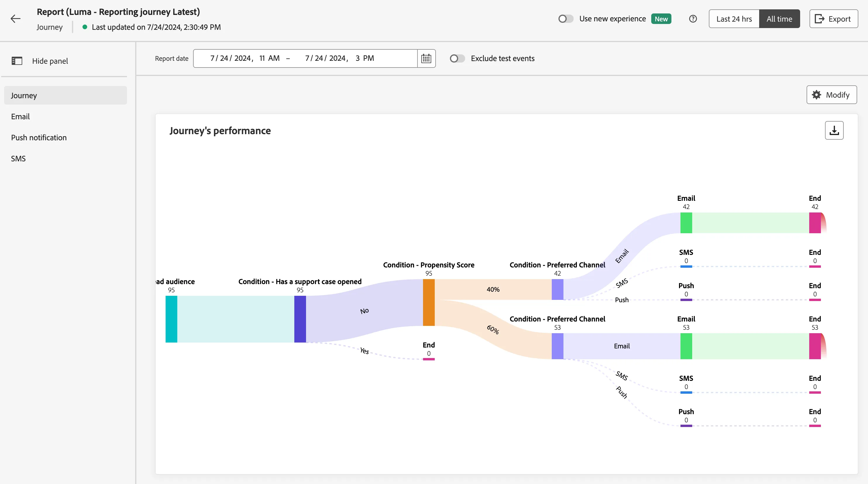The width and height of the screenshot is (868, 484).
Task: Download the Journey's performance chart
Action: [834, 130]
